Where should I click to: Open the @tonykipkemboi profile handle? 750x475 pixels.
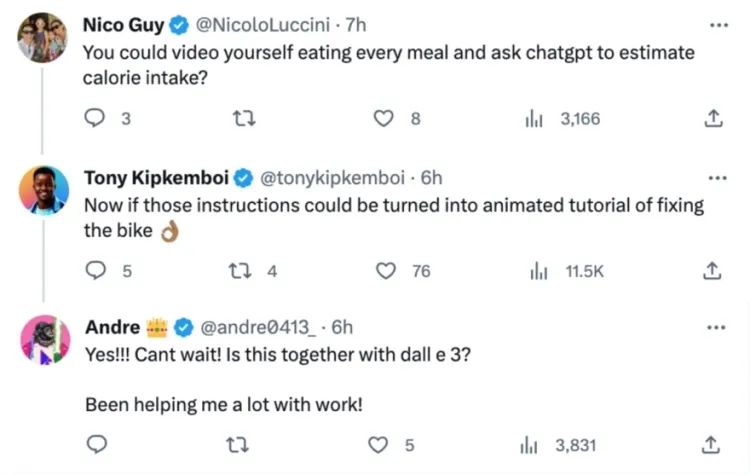(x=332, y=178)
